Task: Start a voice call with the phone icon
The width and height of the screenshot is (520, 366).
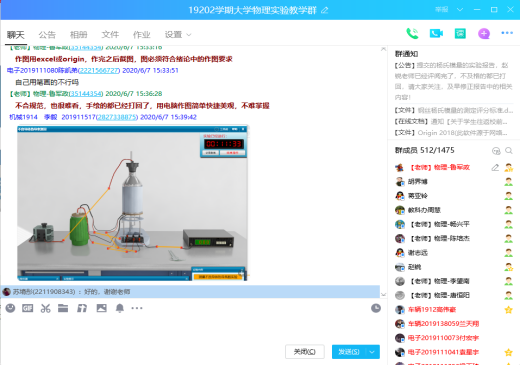Action: pyautogui.click(x=412, y=34)
